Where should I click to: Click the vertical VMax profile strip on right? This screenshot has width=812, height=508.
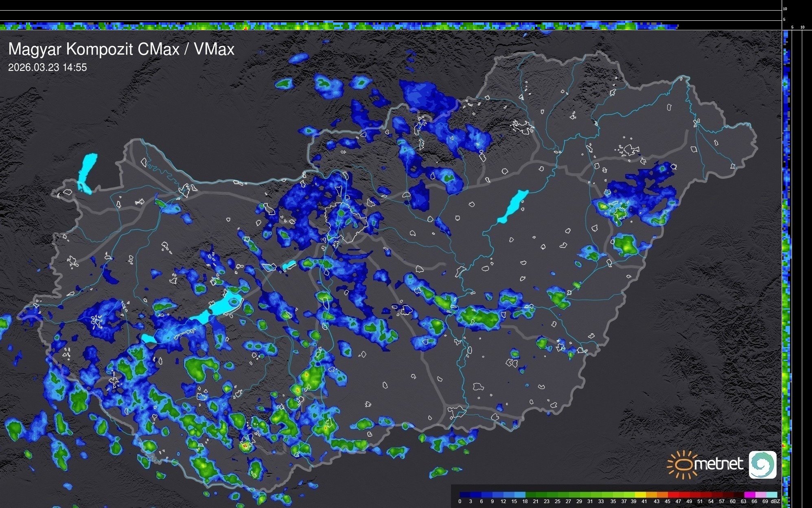pos(786,265)
